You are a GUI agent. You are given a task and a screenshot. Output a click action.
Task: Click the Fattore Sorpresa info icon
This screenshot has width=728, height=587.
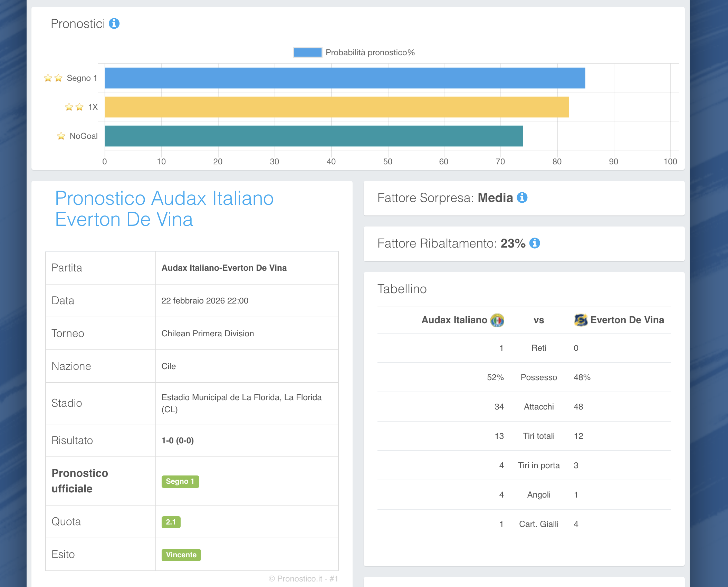[522, 198]
